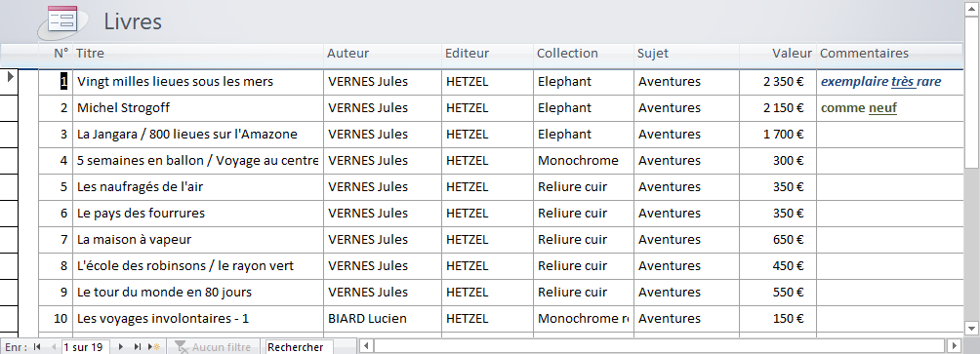The height and width of the screenshot is (354, 980).
Task: Jump to the last record
Action: coord(138,347)
